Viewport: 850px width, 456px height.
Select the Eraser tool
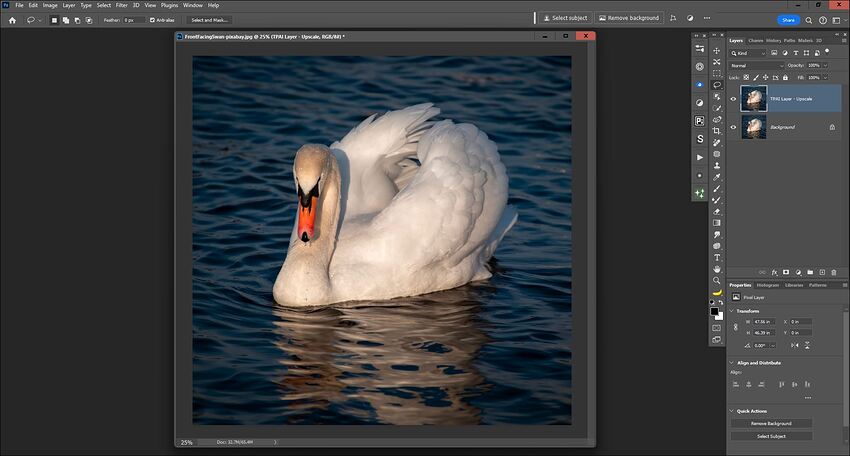point(717,211)
